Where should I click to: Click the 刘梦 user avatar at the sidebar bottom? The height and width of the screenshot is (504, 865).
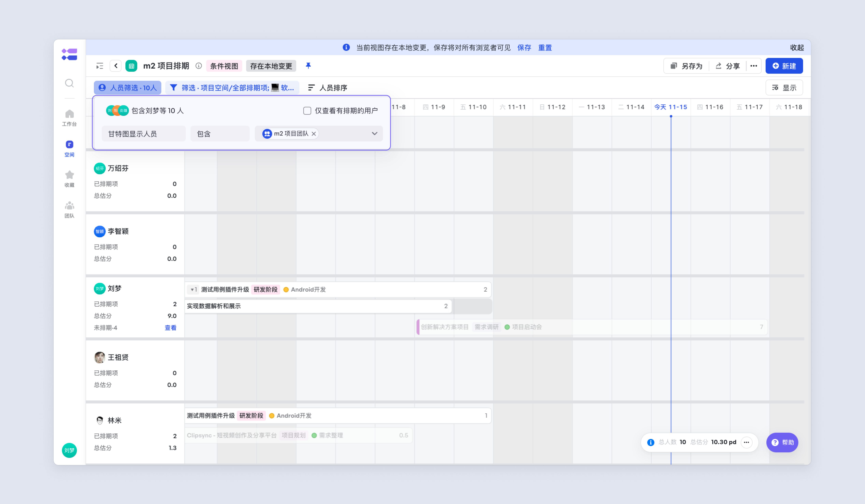(x=69, y=450)
